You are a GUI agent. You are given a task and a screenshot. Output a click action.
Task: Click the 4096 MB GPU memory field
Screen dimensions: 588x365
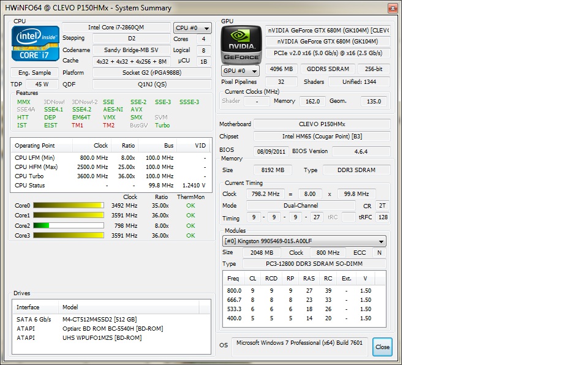pyautogui.click(x=281, y=69)
